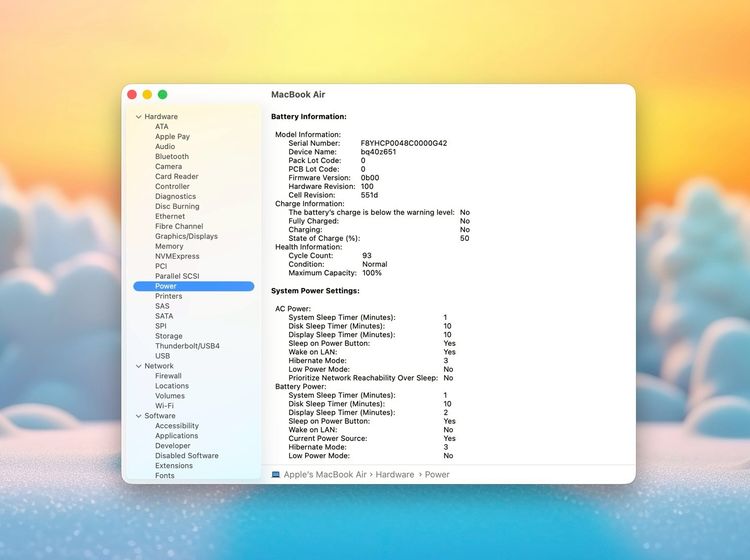Viewport: 750px width, 560px height.
Task: Click Hardware in the path bar
Action: (x=395, y=474)
